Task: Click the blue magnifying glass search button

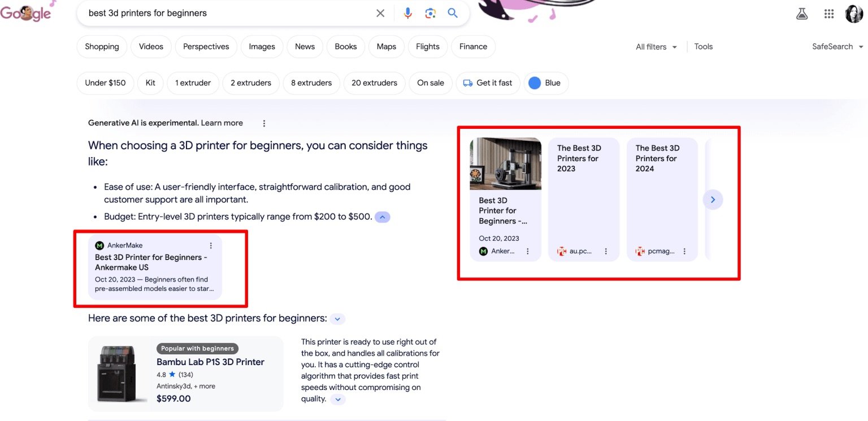Action: [x=453, y=13]
